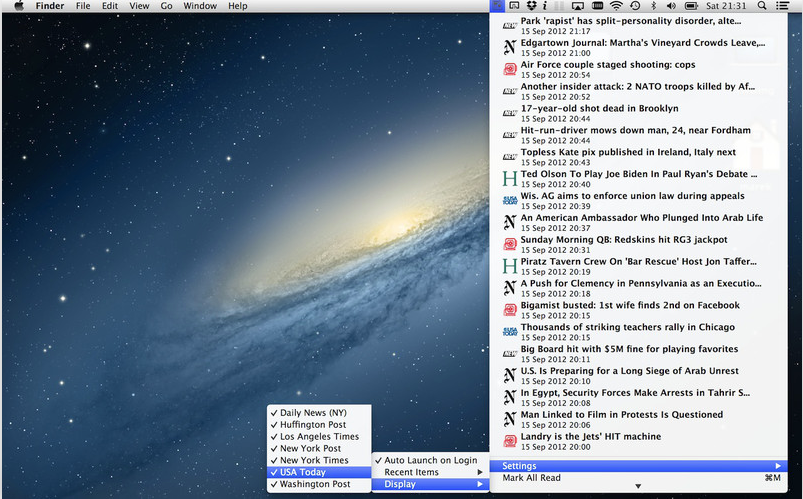Open the Edit menu

[110, 6]
